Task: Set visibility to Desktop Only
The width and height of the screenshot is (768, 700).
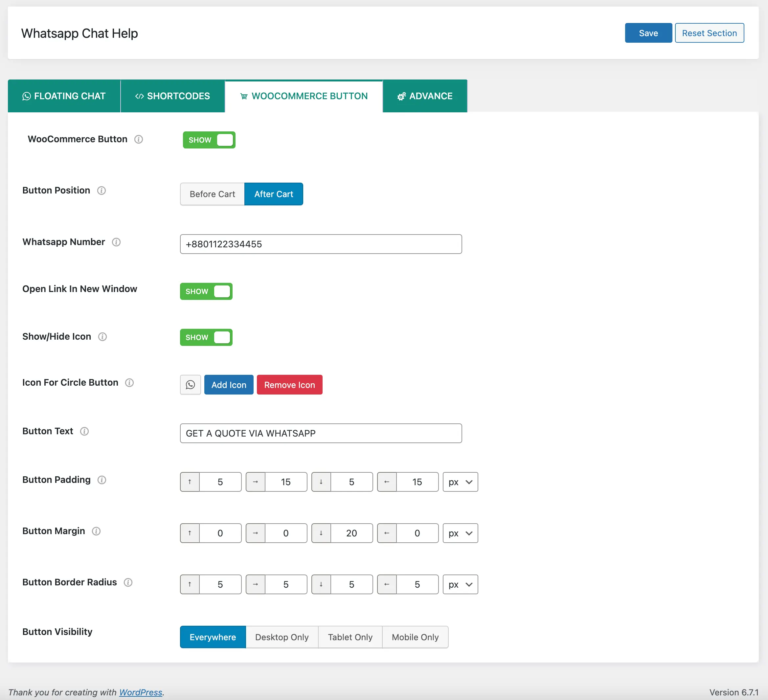Action: [282, 637]
